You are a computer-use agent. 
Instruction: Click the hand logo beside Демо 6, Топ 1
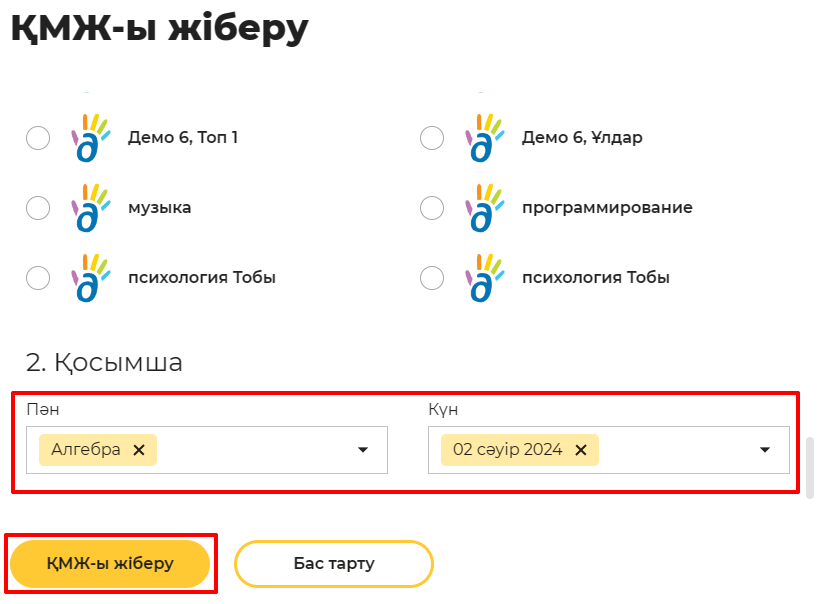91,138
